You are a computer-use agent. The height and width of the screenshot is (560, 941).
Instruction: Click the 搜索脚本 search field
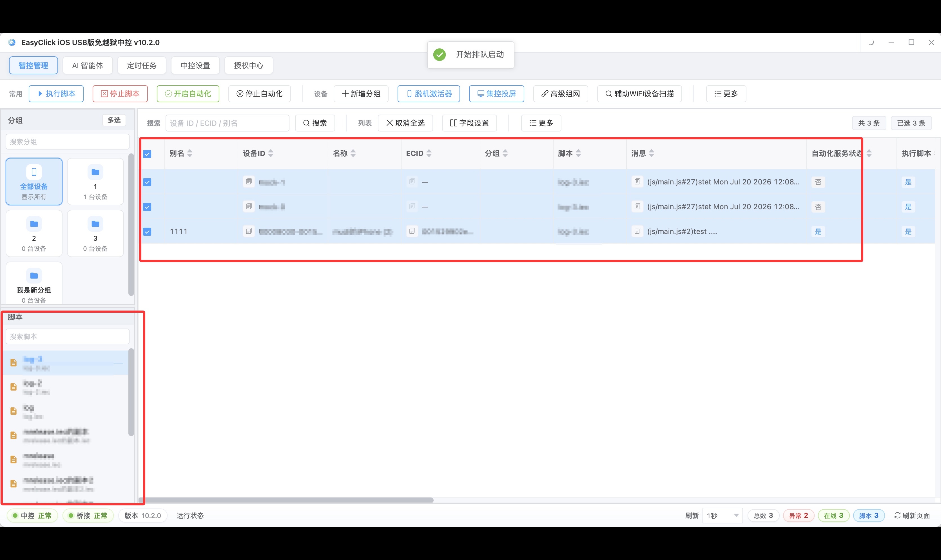68,336
